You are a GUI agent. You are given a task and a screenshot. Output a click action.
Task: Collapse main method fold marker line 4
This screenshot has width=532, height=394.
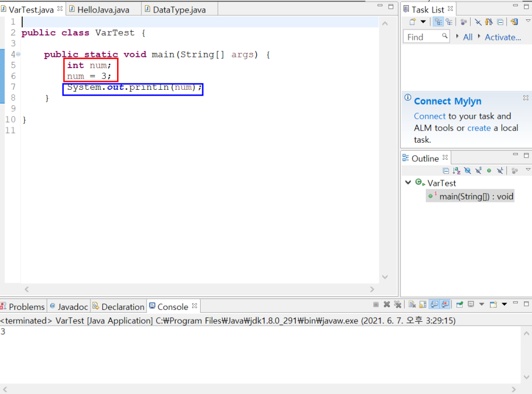coord(18,54)
